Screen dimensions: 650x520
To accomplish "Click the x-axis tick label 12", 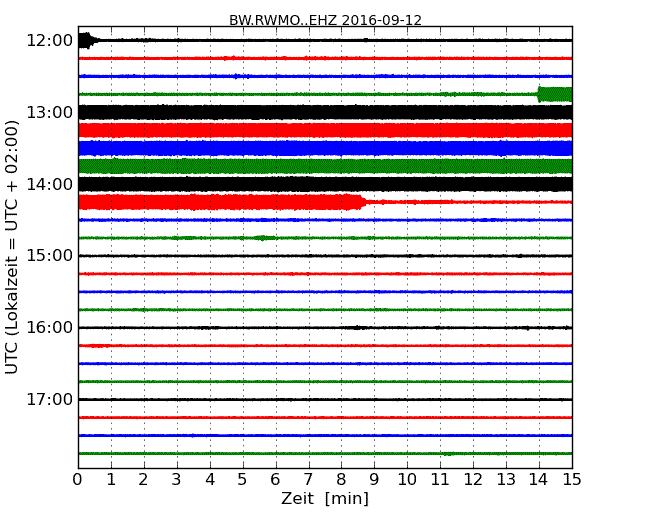I will pos(473,479).
